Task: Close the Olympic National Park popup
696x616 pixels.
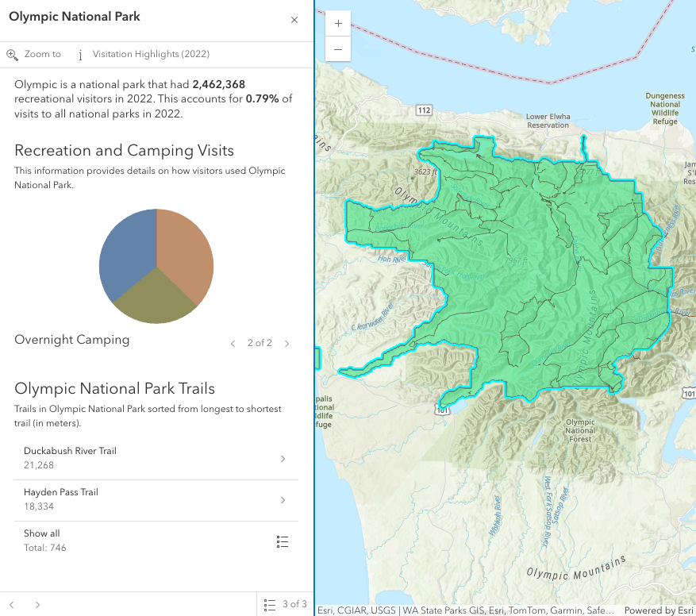Action: (x=294, y=20)
